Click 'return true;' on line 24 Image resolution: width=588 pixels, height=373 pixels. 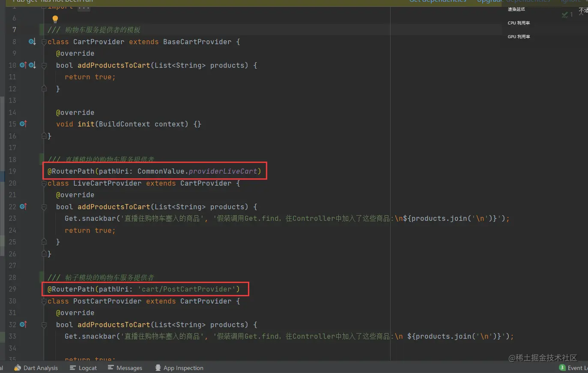coord(90,230)
